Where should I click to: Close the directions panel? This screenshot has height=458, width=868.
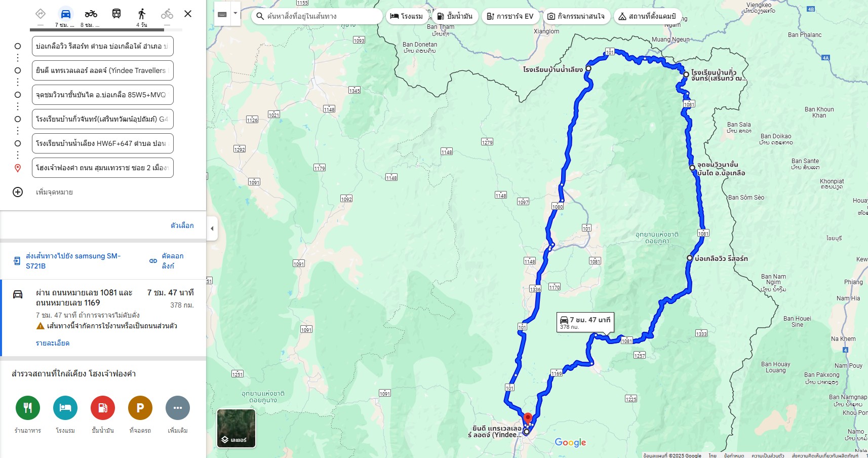(188, 14)
